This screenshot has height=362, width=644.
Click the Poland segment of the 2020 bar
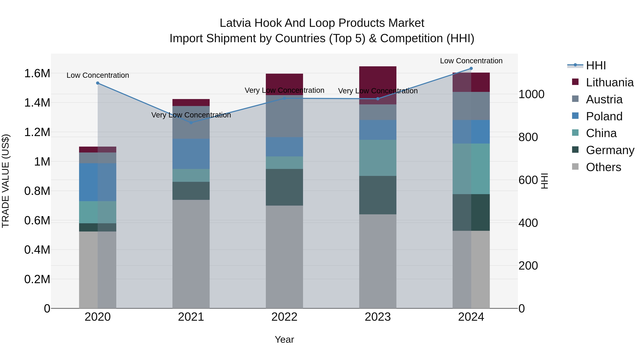[98, 182]
